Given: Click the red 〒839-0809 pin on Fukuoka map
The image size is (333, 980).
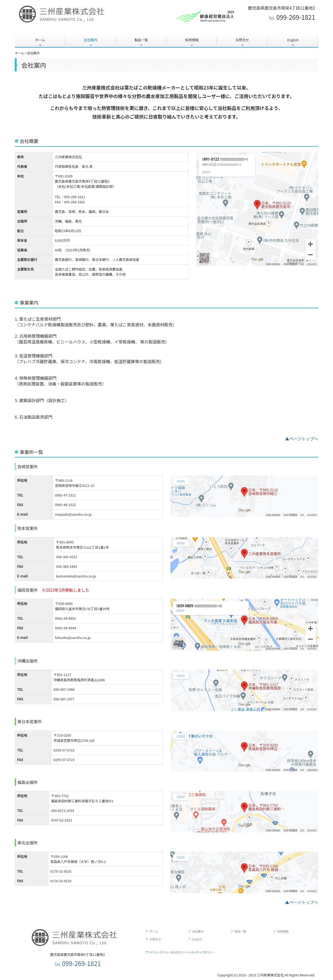Looking at the screenshot, I should tap(244, 620).
